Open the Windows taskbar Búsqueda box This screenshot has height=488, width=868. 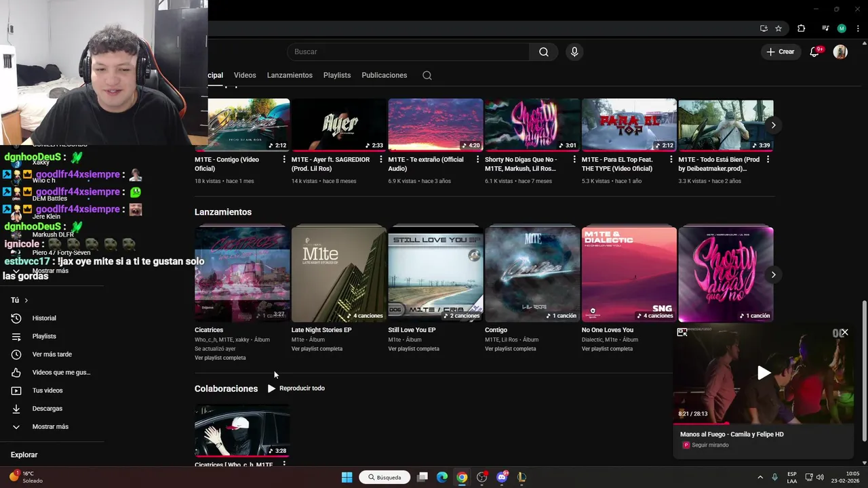coord(384,477)
